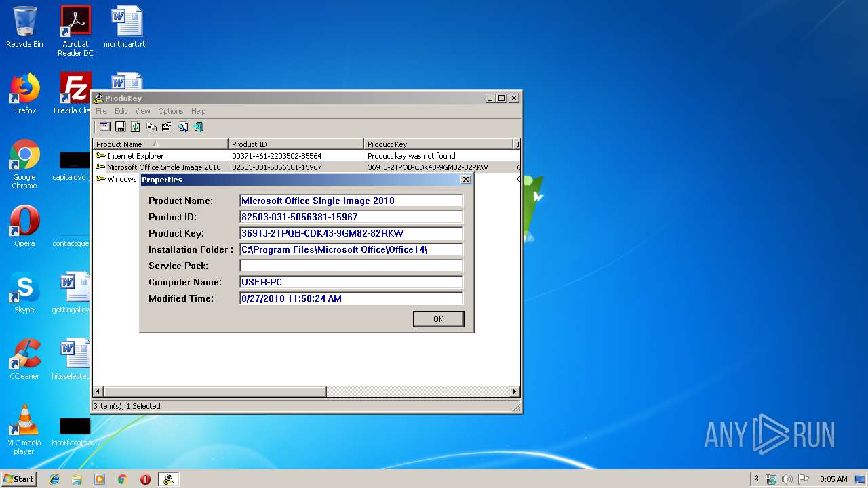This screenshot has height=488, width=868.
Task: Select the Internet Explorer list row
Action: coord(307,156)
